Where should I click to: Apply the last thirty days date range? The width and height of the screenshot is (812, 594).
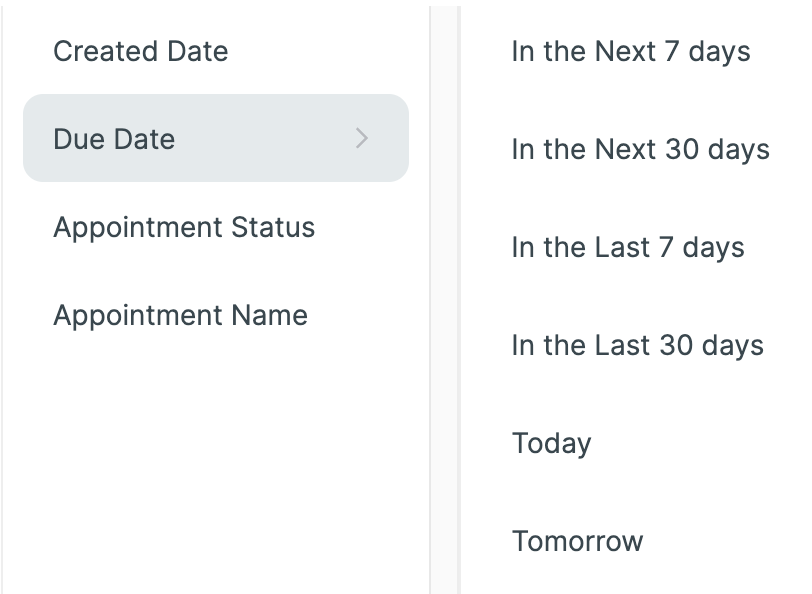point(637,345)
